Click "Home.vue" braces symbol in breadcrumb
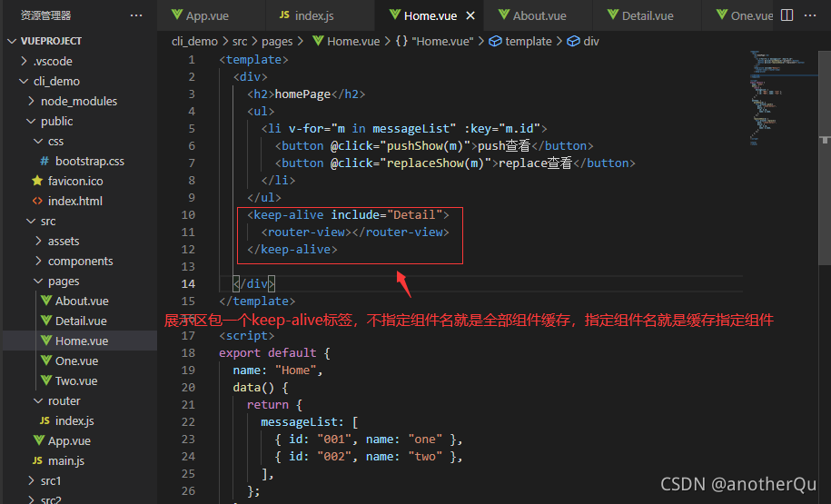The image size is (831, 504). 435,42
